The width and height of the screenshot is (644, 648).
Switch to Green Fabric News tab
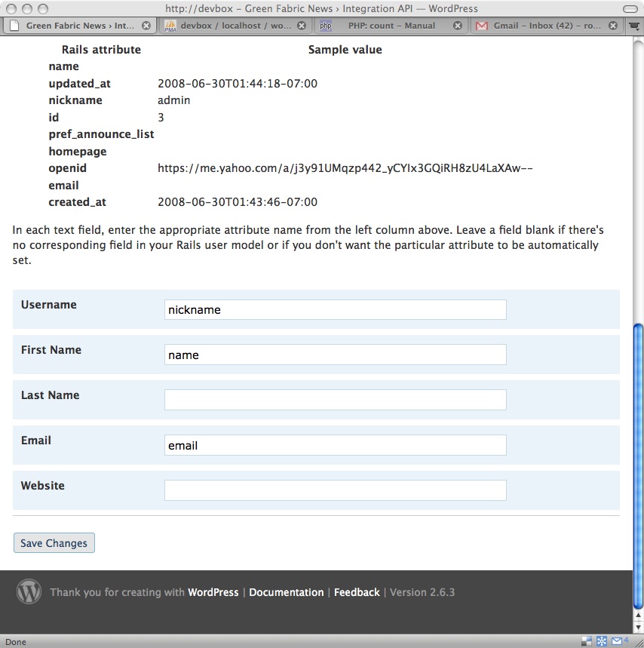pyautogui.click(x=80, y=26)
